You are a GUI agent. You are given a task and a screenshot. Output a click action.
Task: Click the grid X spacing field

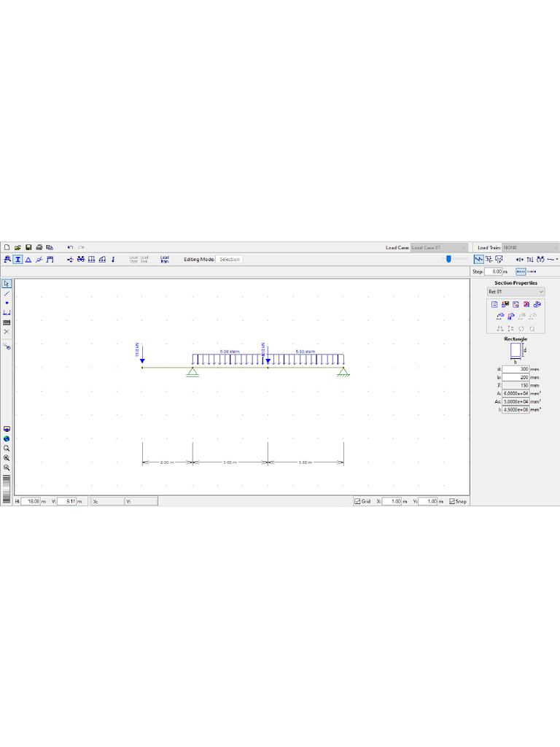pyautogui.click(x=392, y=501)
